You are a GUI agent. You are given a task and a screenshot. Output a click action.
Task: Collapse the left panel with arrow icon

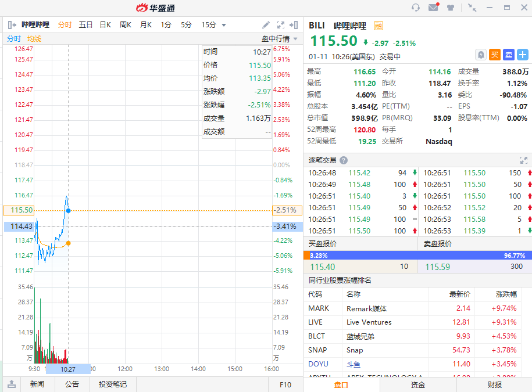point(12,25)
